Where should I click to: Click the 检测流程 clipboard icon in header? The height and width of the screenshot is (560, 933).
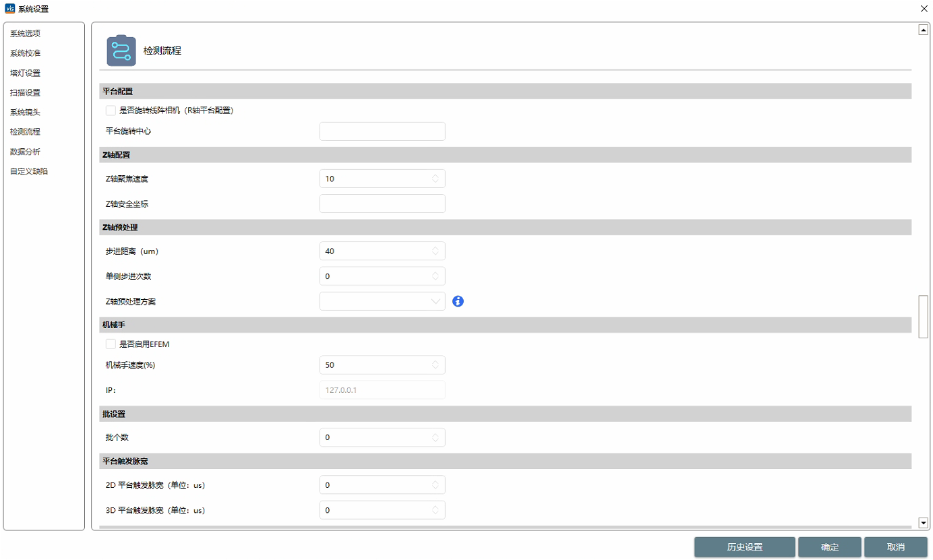pos(121,51)
